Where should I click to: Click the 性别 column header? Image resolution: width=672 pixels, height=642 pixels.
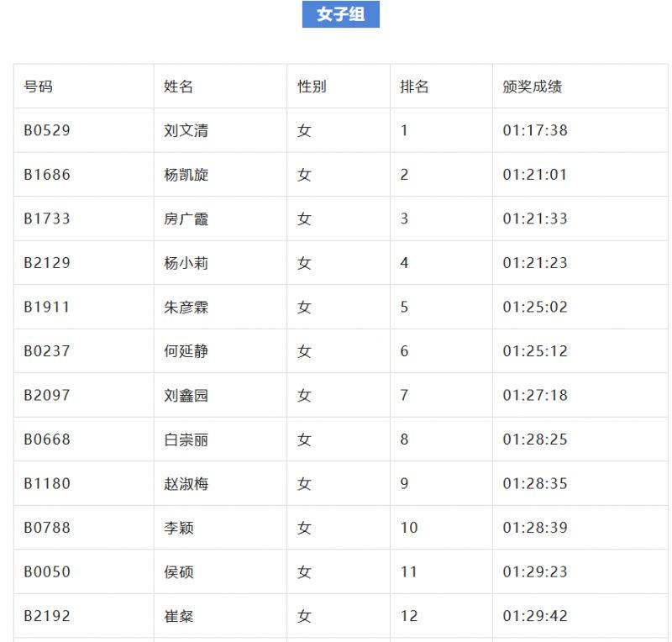click(x=310, y=87)
